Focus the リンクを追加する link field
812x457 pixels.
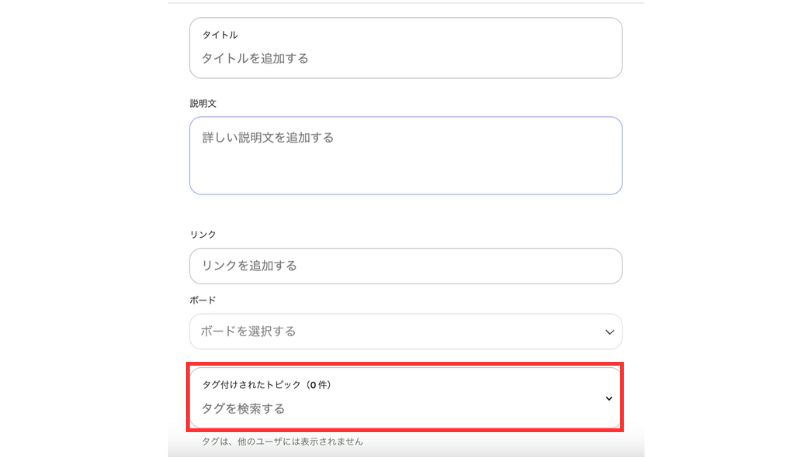pos(250,266)
